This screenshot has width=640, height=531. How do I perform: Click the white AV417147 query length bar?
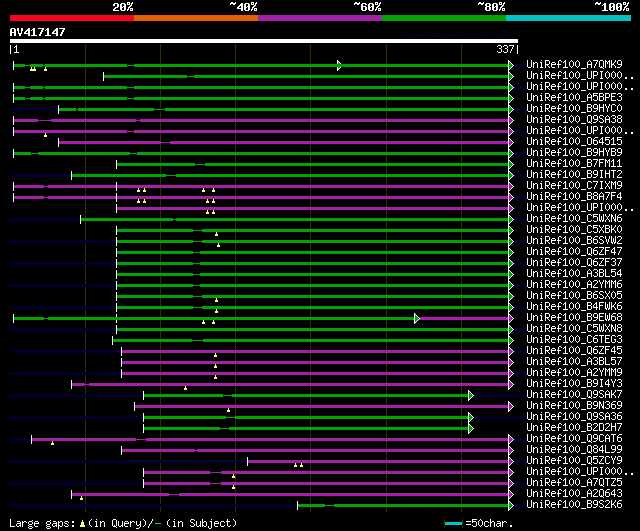coord(264,41)
